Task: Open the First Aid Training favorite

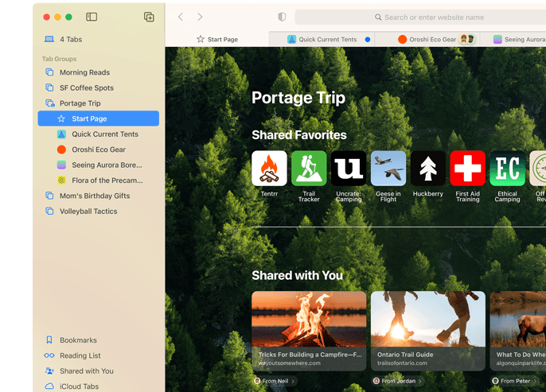Action: point(467,169)
